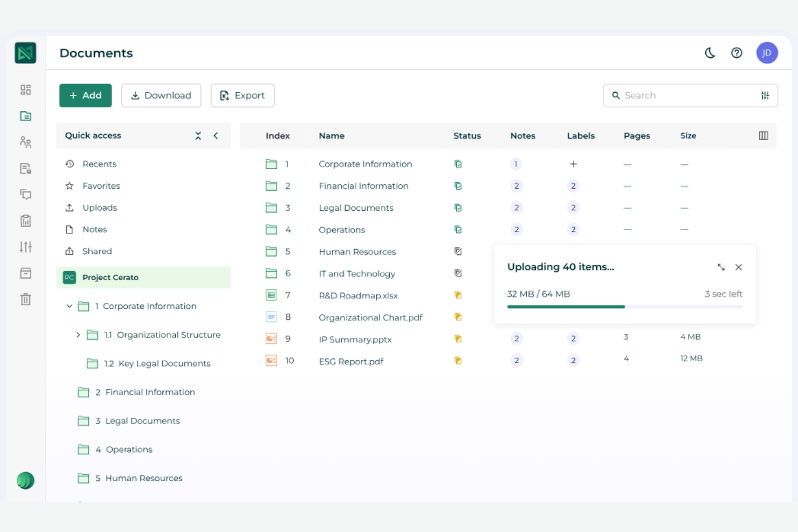Open the team members panel from the sidebar
This screenshot has height=532, width=798.
[25, 142]
